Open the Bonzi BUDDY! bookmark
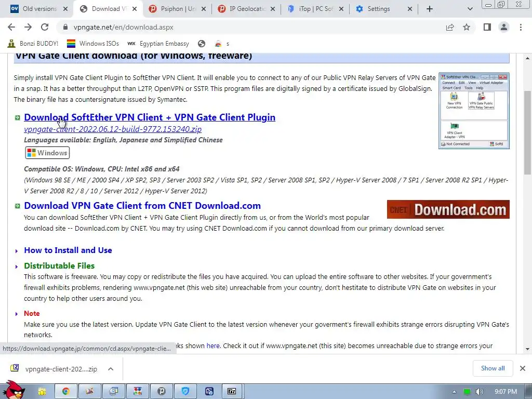 coord(33,44)
